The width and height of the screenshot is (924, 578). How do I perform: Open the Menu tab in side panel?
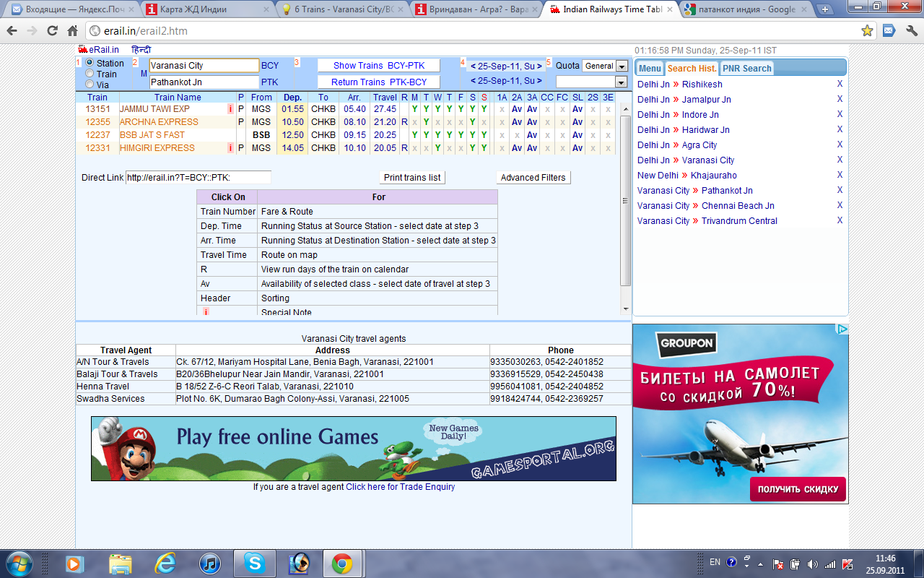(x=649, y=69)
